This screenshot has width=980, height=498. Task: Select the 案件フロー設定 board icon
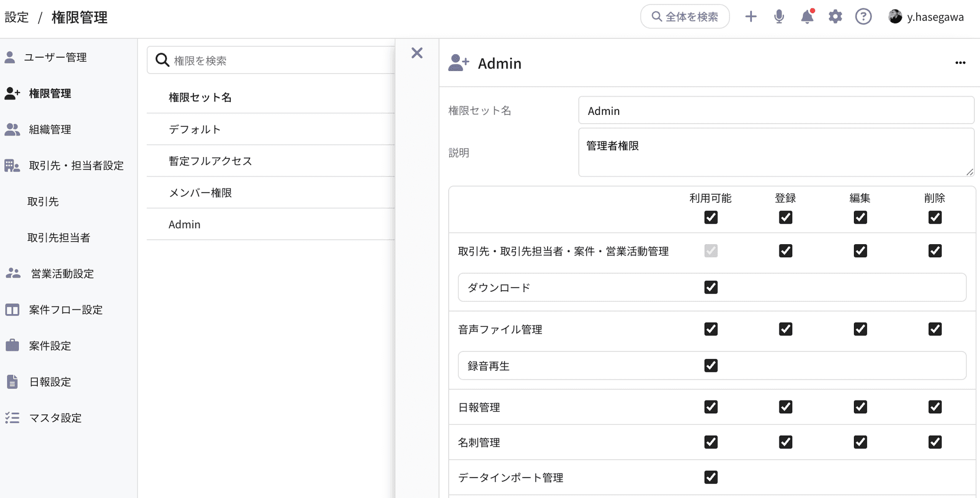tap(11, 310)
